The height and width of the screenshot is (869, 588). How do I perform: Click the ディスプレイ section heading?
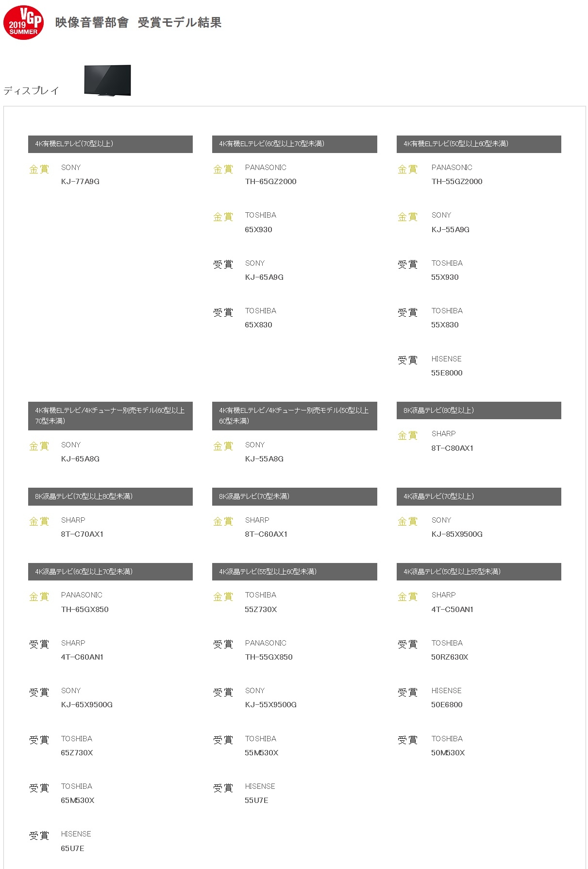[x=32, y=91]
